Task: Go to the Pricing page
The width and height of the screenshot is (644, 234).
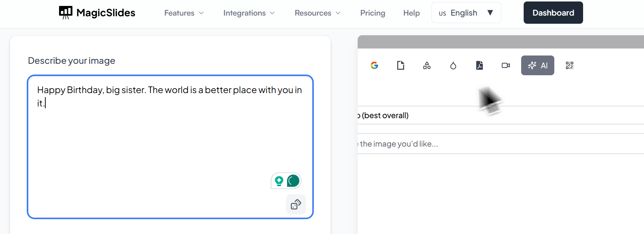Action: point(373,13)
